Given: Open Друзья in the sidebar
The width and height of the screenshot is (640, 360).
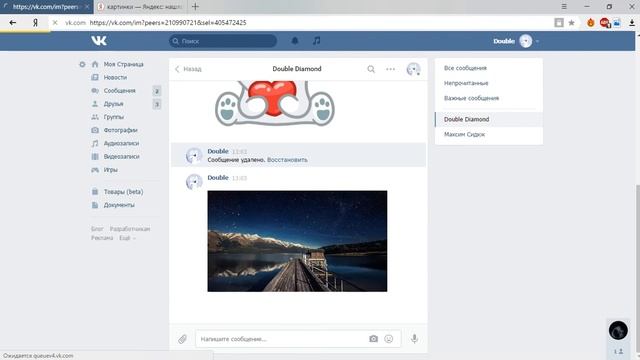Looking at the screenshot, I should pyautogui.click(x=113, y=104).
